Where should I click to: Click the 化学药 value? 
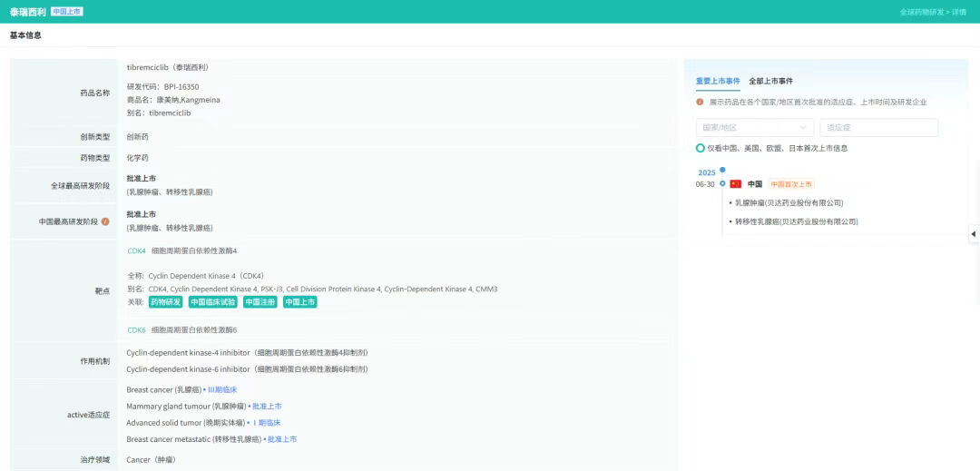point(138,158)
